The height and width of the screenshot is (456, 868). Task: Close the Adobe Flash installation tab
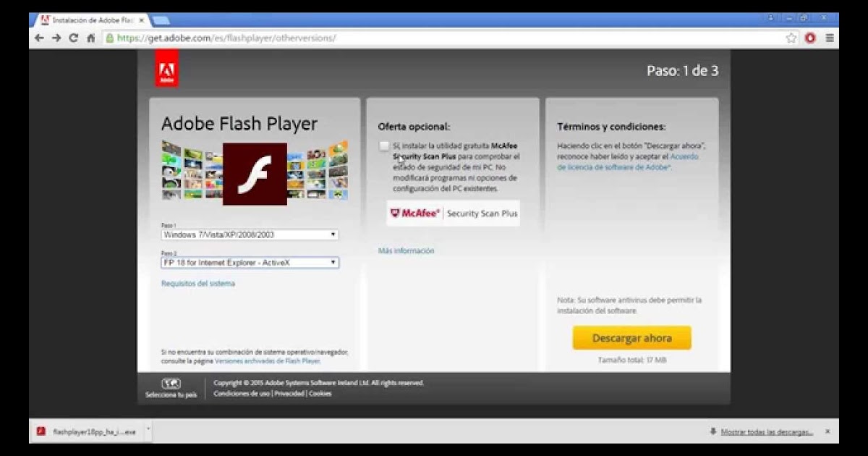click(141, 20)
